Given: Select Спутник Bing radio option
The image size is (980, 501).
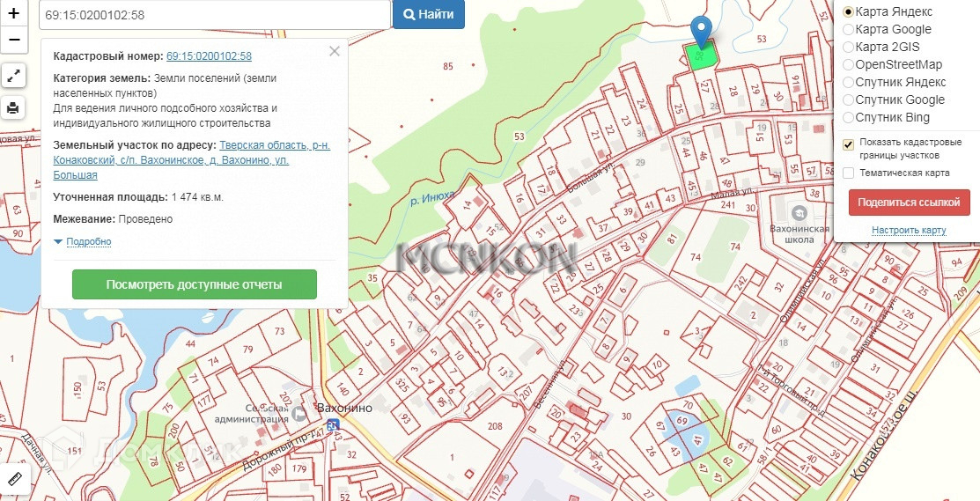Looking at the screenshot, I should 848,117.
